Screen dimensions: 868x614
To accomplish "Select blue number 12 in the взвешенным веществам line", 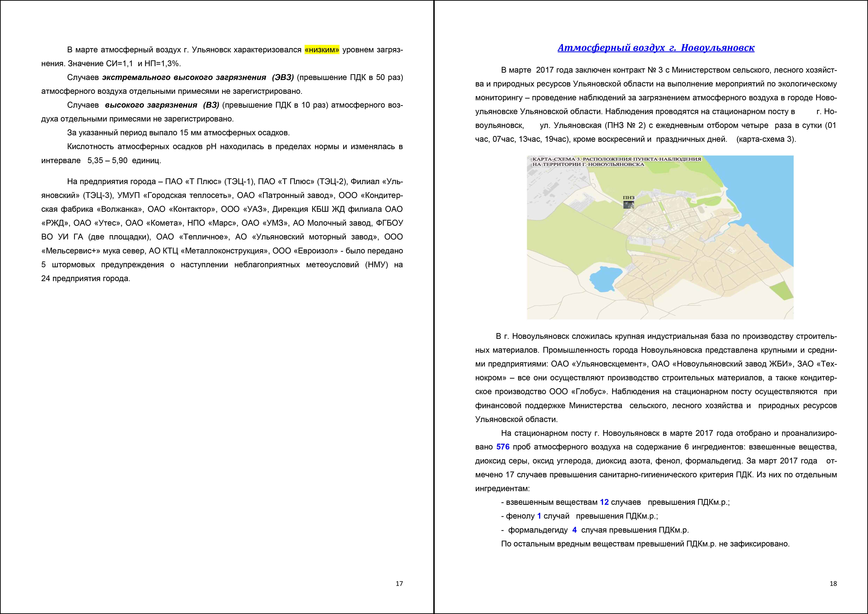I will (x=604, y=502).
